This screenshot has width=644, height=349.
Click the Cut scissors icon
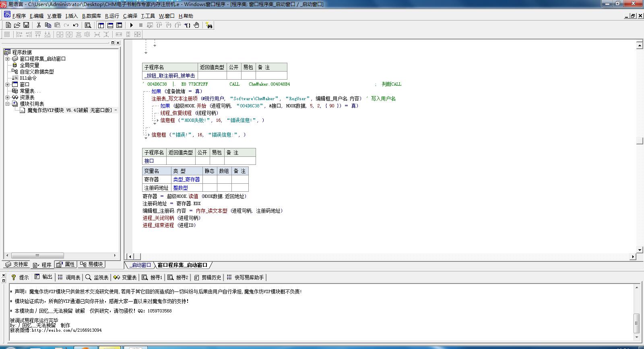click(39, 25)
